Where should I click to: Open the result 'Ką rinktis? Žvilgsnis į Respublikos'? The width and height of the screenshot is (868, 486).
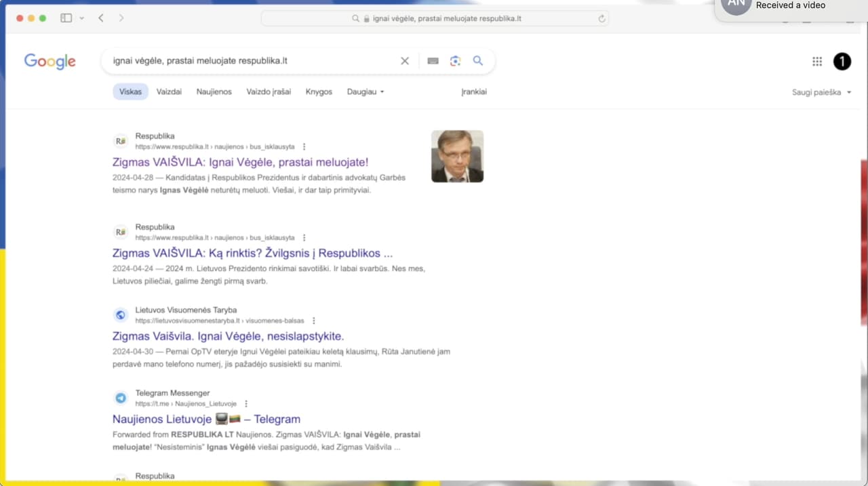[x=252, y=254]
